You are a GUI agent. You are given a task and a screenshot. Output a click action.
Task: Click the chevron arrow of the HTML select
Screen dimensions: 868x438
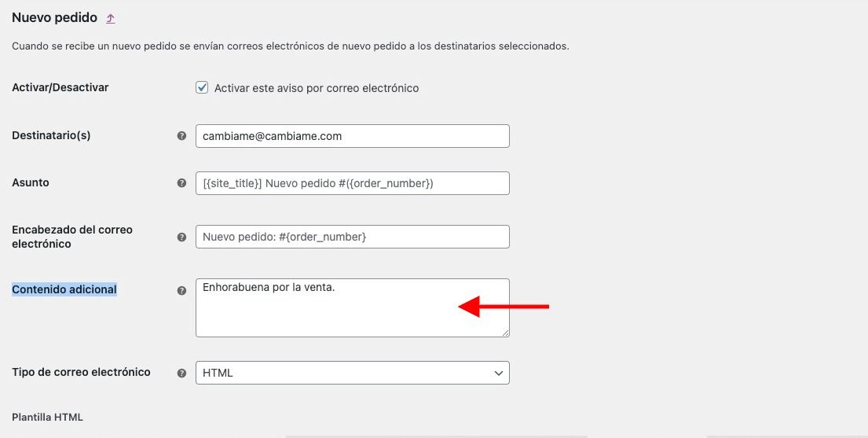click(498, 374)
